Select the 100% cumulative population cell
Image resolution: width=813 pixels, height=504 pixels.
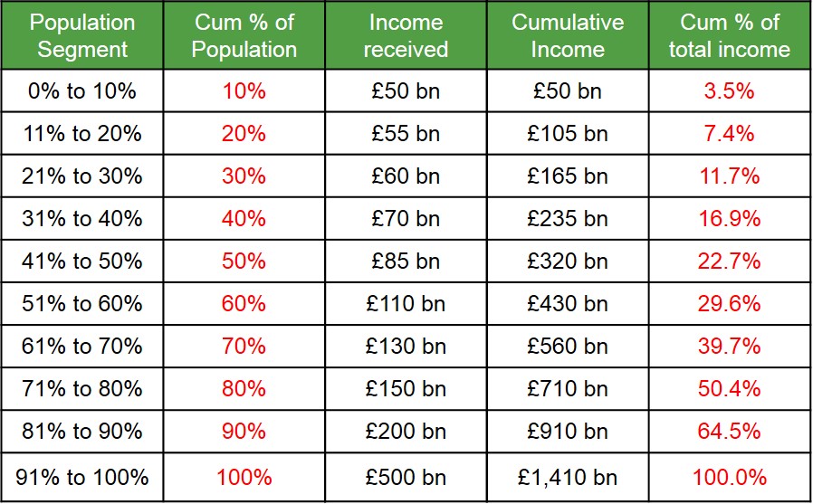point(244,477)
